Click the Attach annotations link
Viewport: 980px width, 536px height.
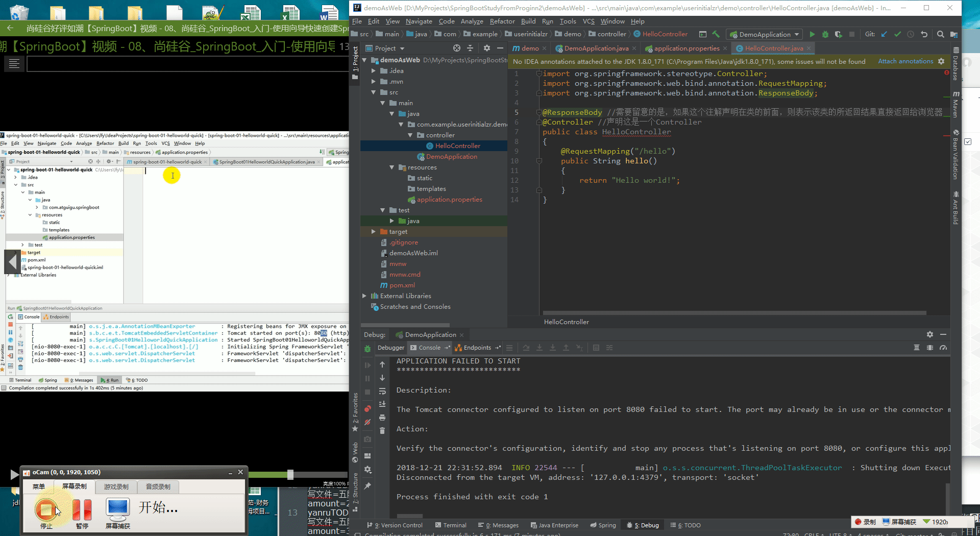click(x=905, y=61)
